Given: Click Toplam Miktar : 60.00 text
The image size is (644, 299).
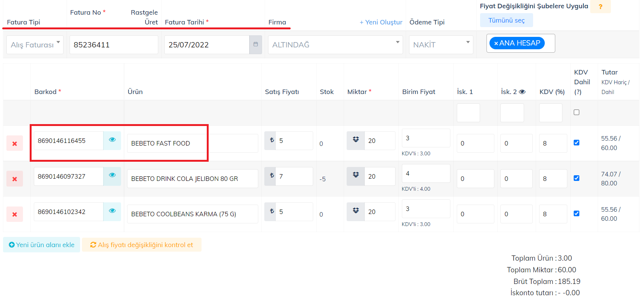Looking at the screenshot, I should [541, 270].
